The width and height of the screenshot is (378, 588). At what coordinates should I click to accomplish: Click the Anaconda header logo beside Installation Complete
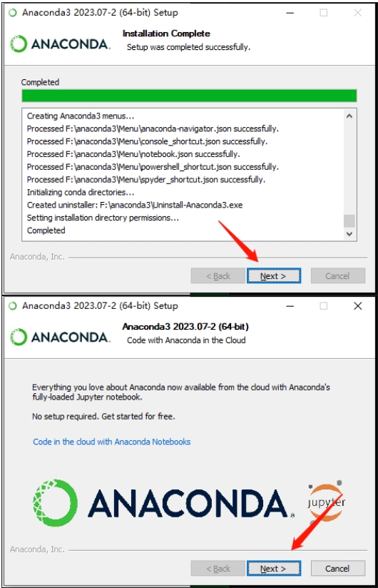[x=61, y=44]
